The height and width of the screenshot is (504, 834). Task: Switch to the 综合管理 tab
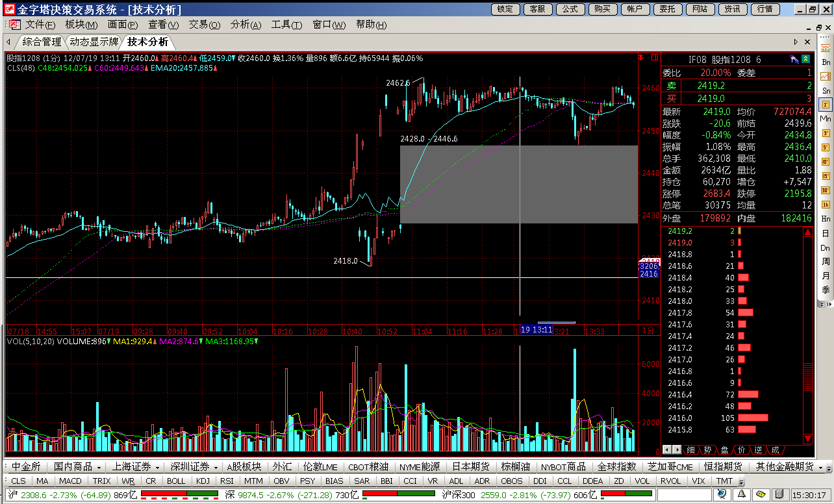point(42,42)
